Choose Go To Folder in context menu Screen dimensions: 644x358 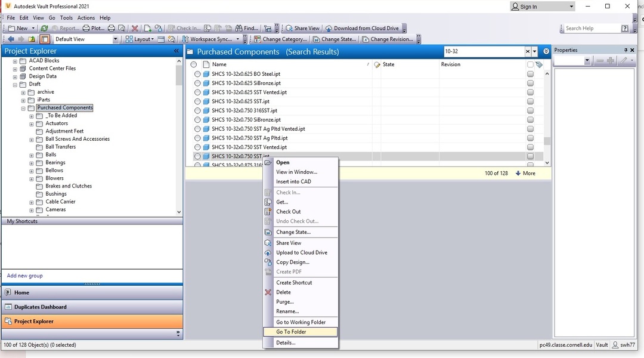[300, 332]
